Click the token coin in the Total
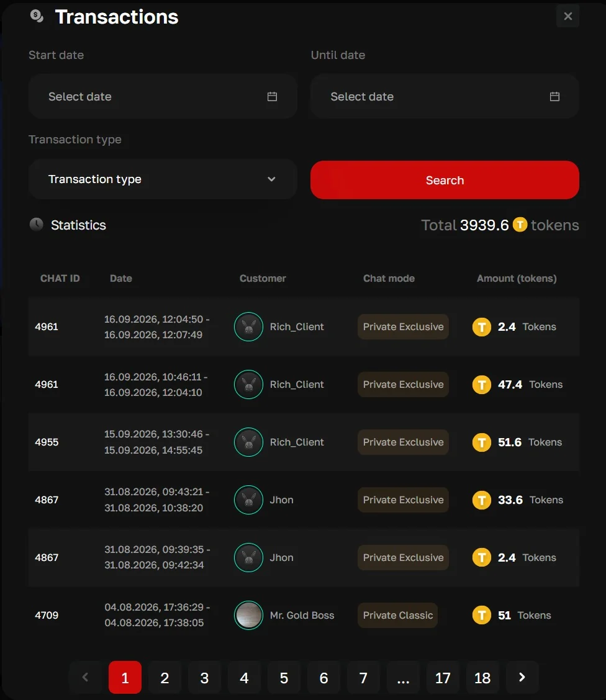606x700 pixels. [520, 224]
